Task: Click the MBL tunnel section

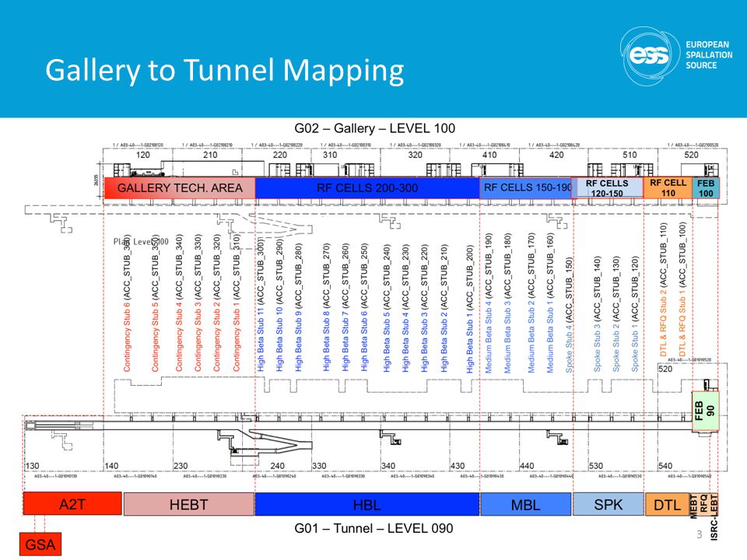Action: [x=525, y=504]
